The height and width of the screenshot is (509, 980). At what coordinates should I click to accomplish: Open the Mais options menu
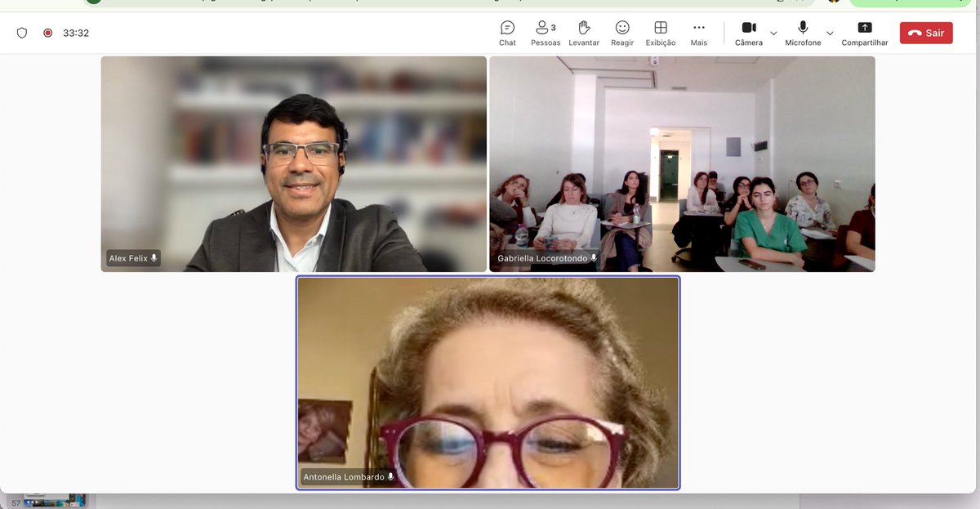click(x=698, y=33)
